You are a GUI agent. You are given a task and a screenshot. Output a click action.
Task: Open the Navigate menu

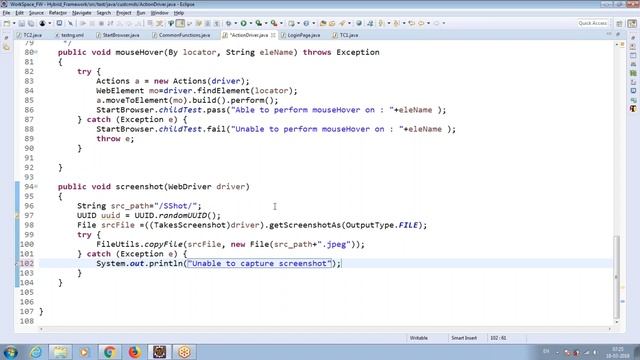click(x=82, y=13)
